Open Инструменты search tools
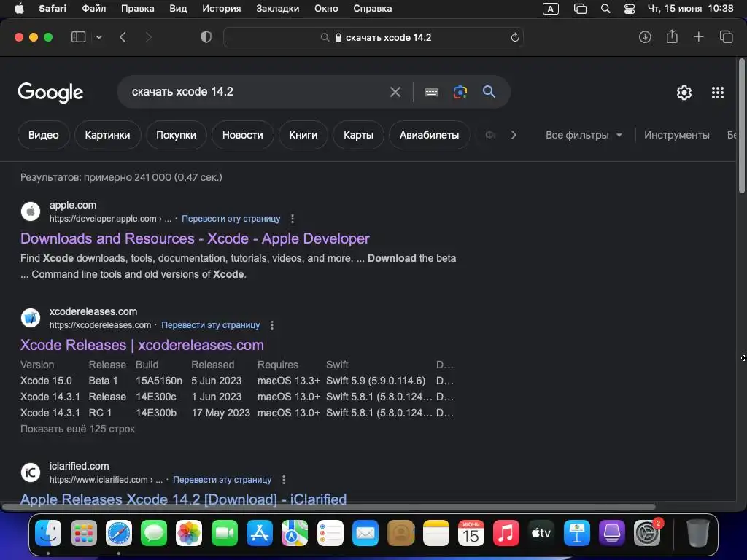Screen dimensions: 747x560 click(676, 135)
